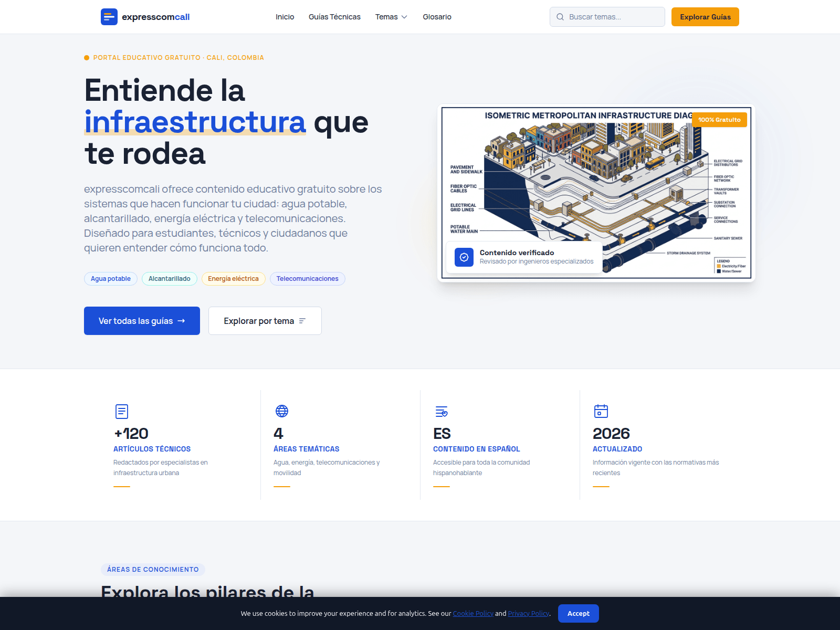Open the Guías Técnicas menu item
This screenshot has height=630, width=840.
[x=334, y=17]
